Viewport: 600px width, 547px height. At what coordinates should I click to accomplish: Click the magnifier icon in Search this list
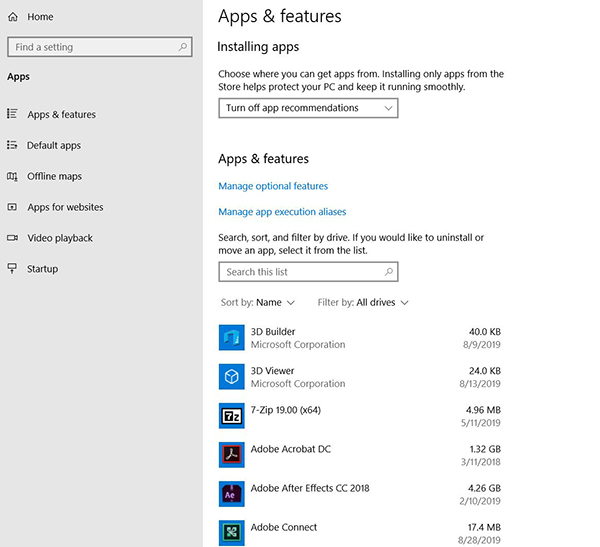389,272
